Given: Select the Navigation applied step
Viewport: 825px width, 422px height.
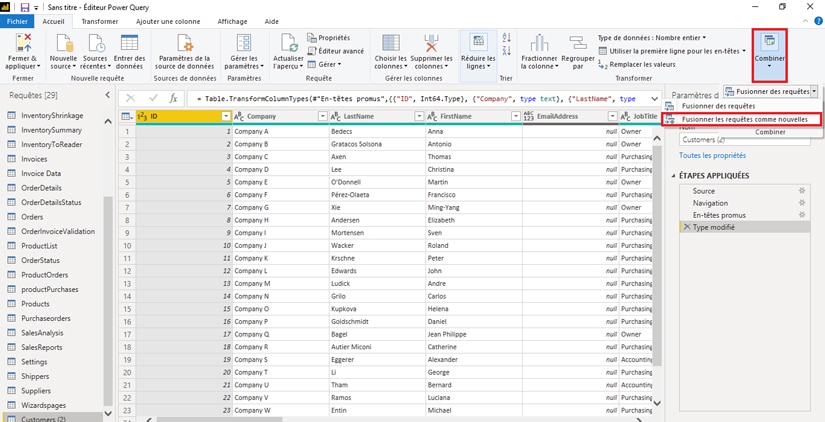Looking at the screenshot, I should [710, 203].
